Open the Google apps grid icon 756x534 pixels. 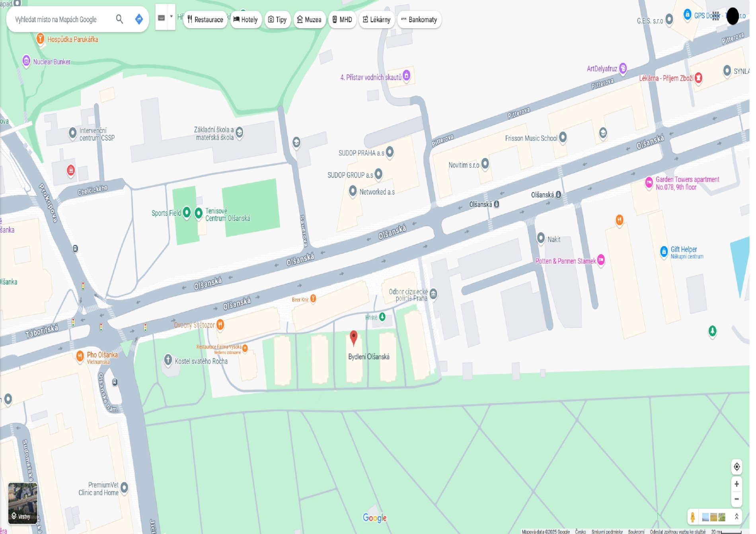pos(716,16)
